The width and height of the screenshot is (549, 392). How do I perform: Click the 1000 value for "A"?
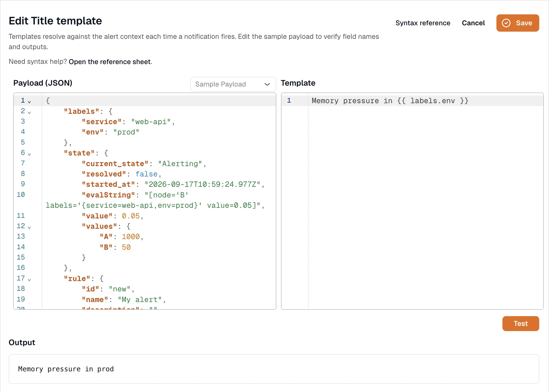pyautogui.click(x=131, y=237)
